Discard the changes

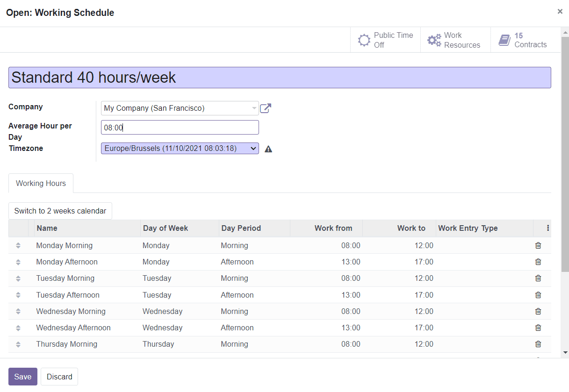[x=59, y=377]
